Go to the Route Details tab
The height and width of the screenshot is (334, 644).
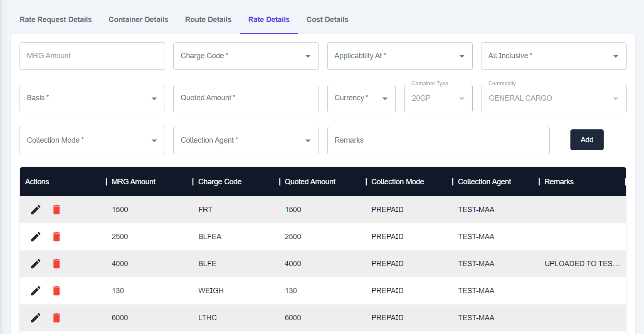208,20
